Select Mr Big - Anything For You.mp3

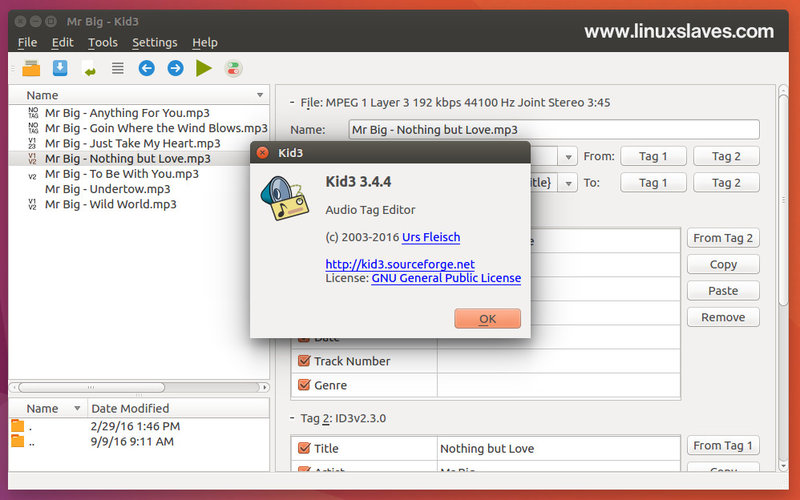click(x=127, y=113)
